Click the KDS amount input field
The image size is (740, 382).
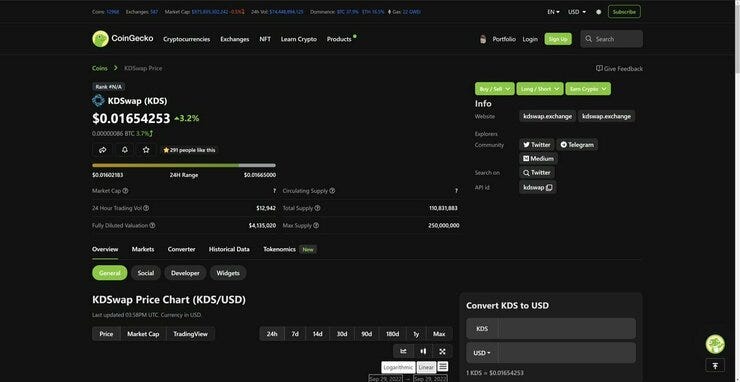click(566, 329)
